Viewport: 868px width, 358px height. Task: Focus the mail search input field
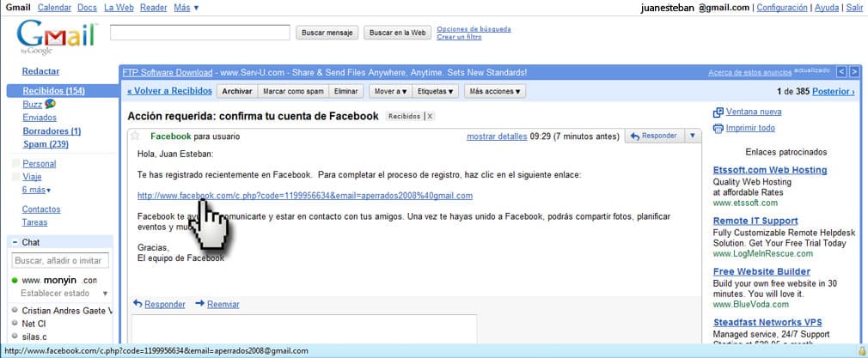[200, 33]
